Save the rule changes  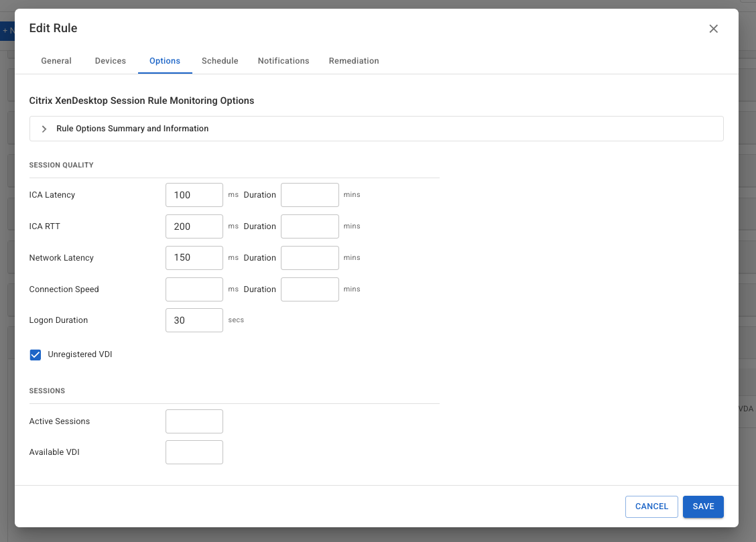[704, 507]
